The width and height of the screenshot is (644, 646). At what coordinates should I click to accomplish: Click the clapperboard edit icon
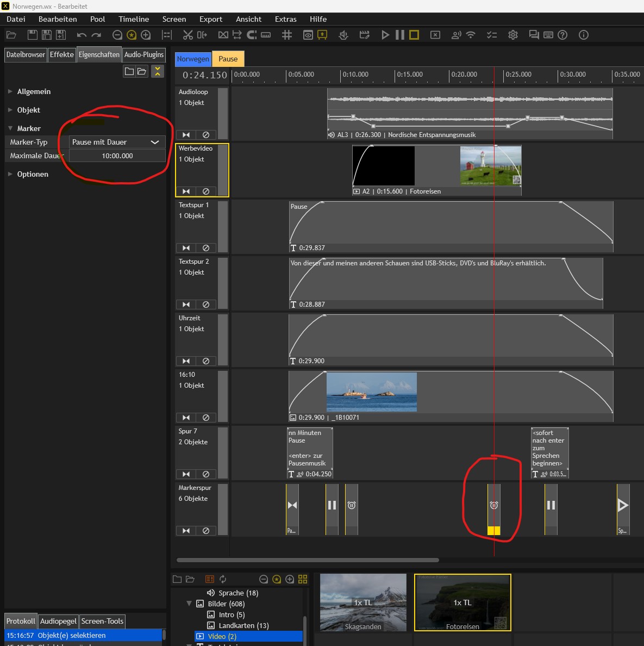[x=365, y=35]
